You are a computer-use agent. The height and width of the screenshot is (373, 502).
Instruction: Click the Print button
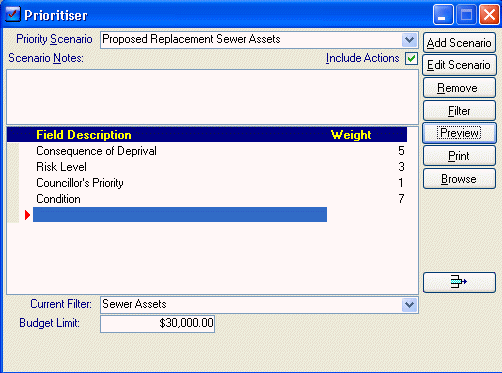(x=459, y=156)
